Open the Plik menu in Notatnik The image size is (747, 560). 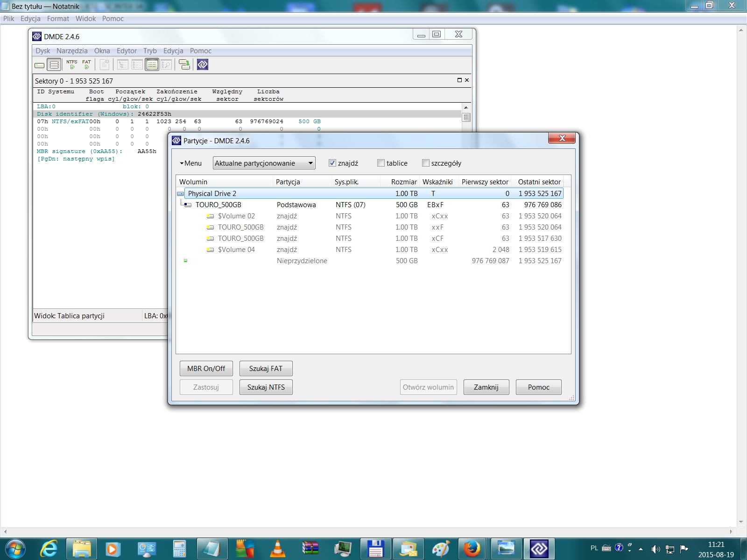[9, 19]
